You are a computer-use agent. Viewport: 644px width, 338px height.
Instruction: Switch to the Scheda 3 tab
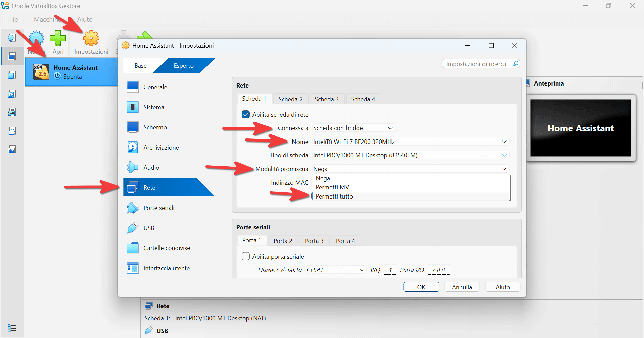(327, 99)
